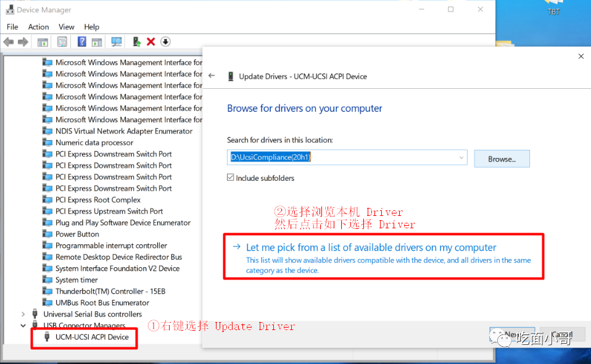Click the icon beside Remote Desktop Device Redirector Bus

tap(47, 257)
